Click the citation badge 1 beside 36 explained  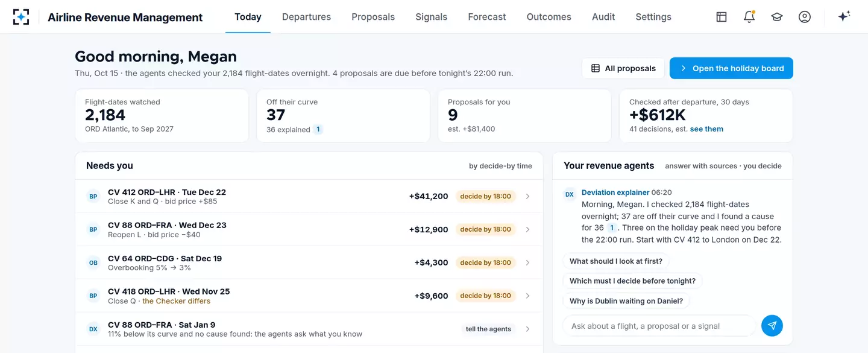318,129
